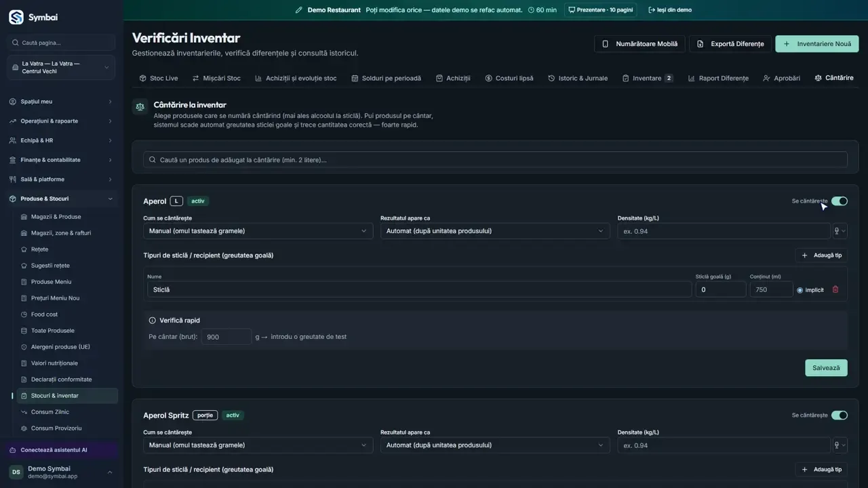
Task: Click the info icon beside Verifică rapid
Action: tap(153, 321)
